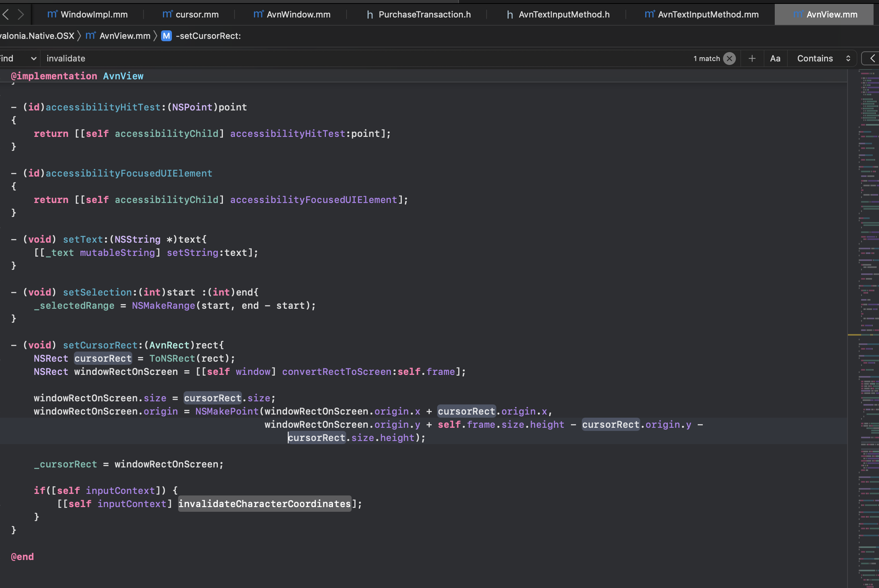Clear the search with the X icon
The width and height of the screenshot is (879, 588).
(x=730, y=58)
